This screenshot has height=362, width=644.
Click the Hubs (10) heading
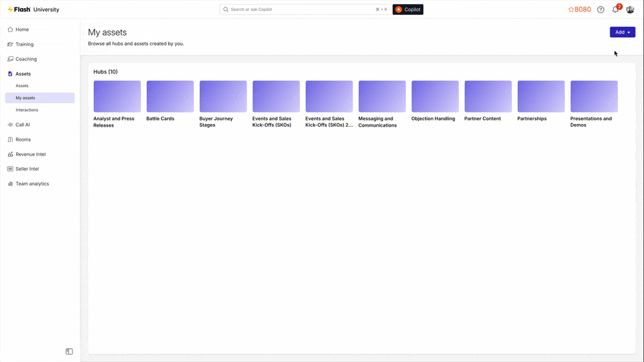click(105, 72)
